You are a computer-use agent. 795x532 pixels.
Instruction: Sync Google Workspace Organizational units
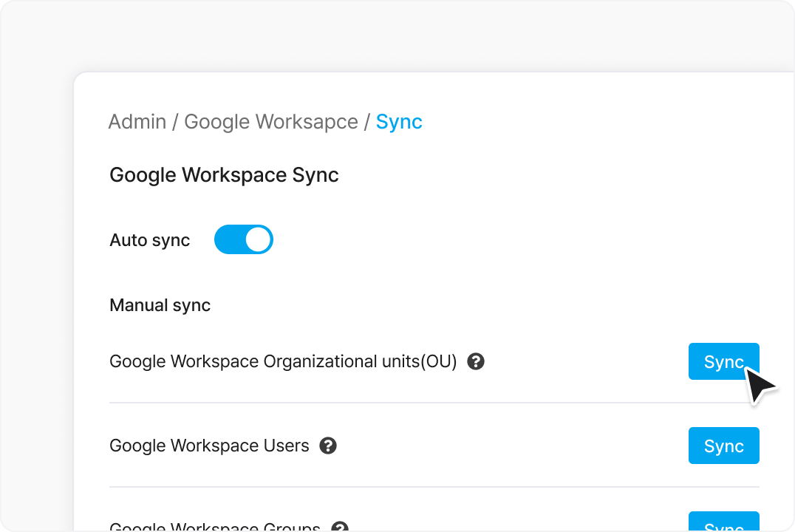723,361
